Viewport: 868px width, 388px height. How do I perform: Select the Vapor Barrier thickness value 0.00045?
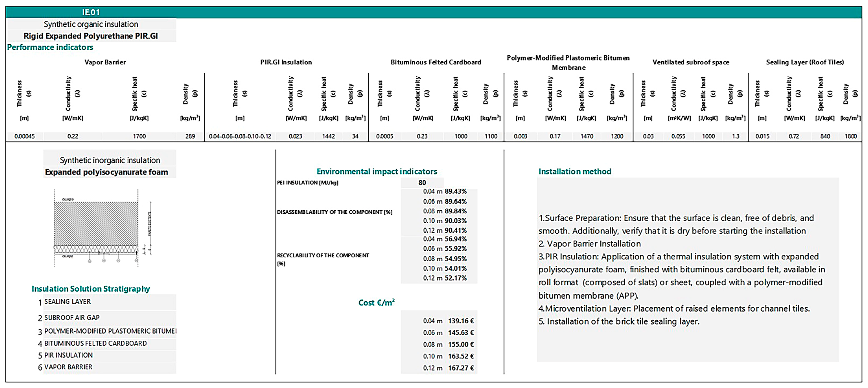pos(24,136)
